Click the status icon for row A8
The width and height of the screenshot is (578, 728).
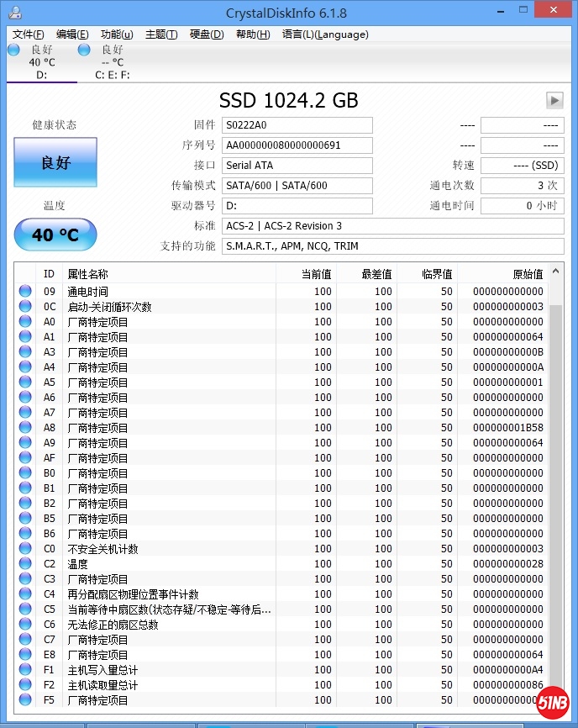point(25,427)
